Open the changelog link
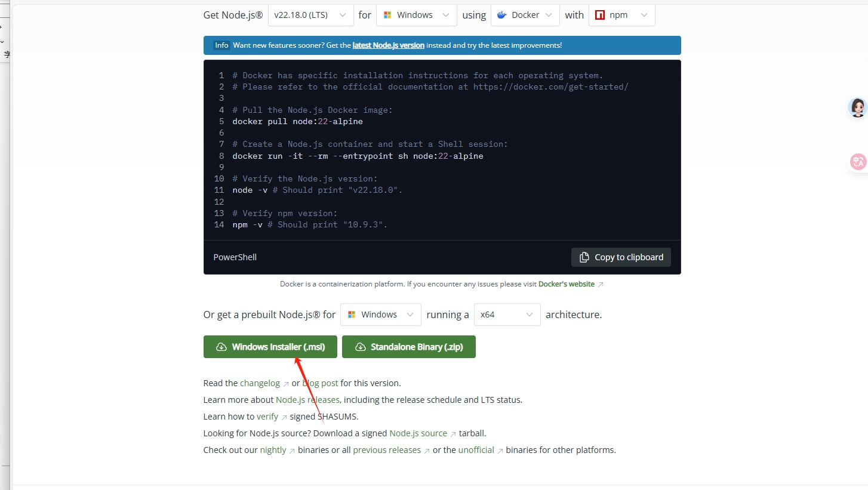 (260, 383)
